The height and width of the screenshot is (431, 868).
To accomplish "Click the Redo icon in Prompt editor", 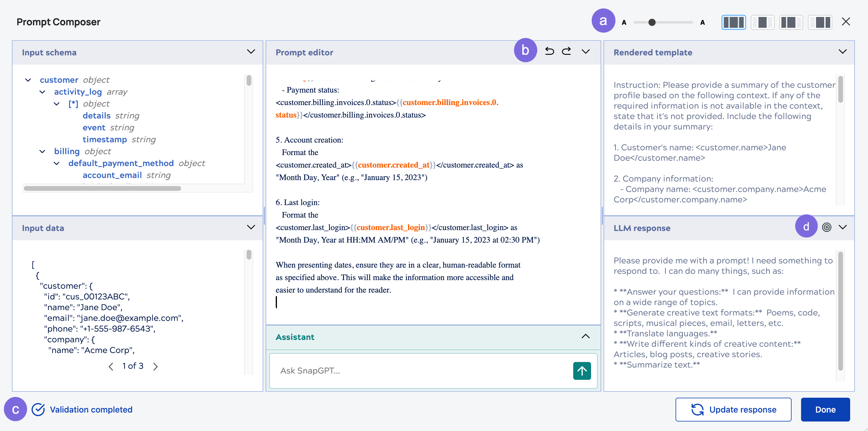I will click(566, 51).
